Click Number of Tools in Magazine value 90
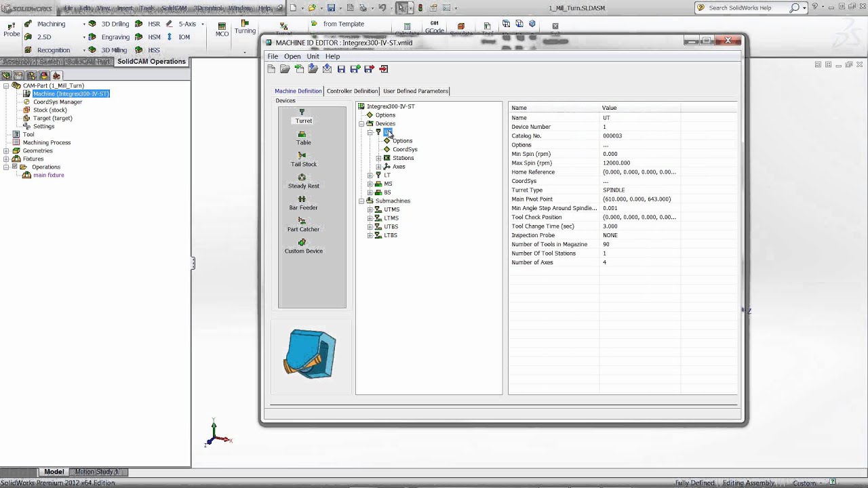Screen dimensions: 868x488 point(606,244)
